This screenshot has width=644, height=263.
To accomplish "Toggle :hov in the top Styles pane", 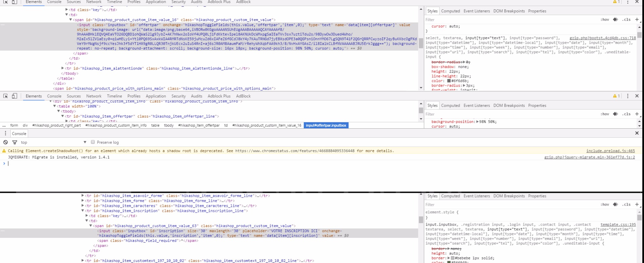I will click(x=605, y=19).
